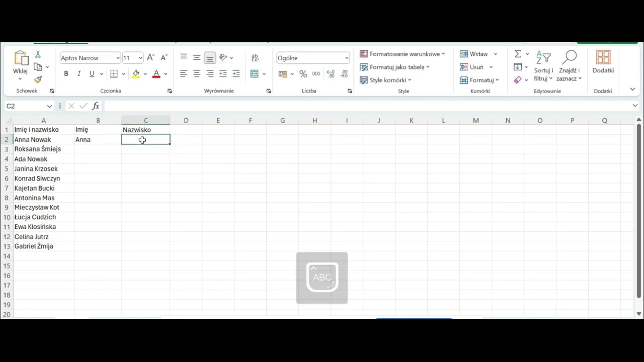This screenshot has height=362, width=644.
Task: Apply percent style format
Action: [x=303, y=74]
